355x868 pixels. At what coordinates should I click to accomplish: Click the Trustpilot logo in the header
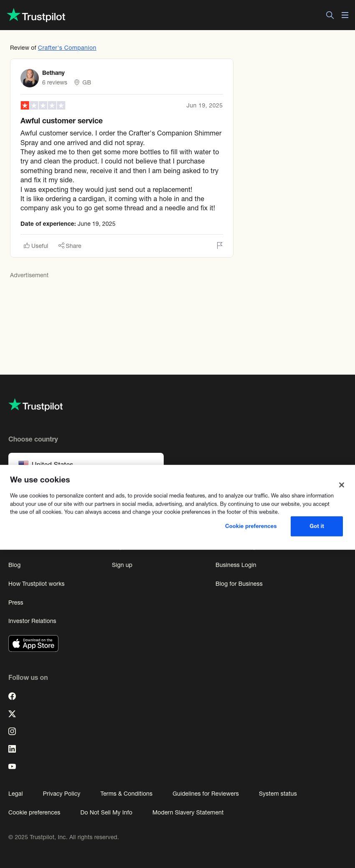point(36,15)
